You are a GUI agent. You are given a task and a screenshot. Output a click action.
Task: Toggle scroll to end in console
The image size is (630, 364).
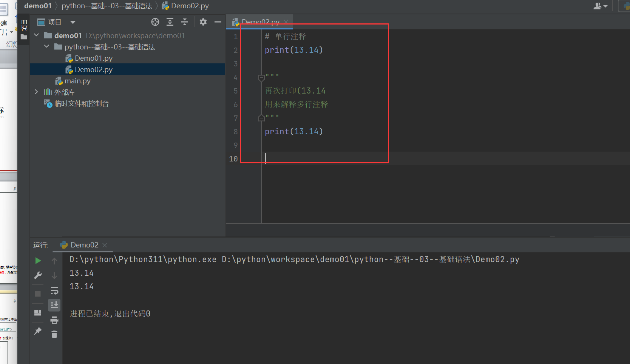pyautogui.click(x=54, y=305)
